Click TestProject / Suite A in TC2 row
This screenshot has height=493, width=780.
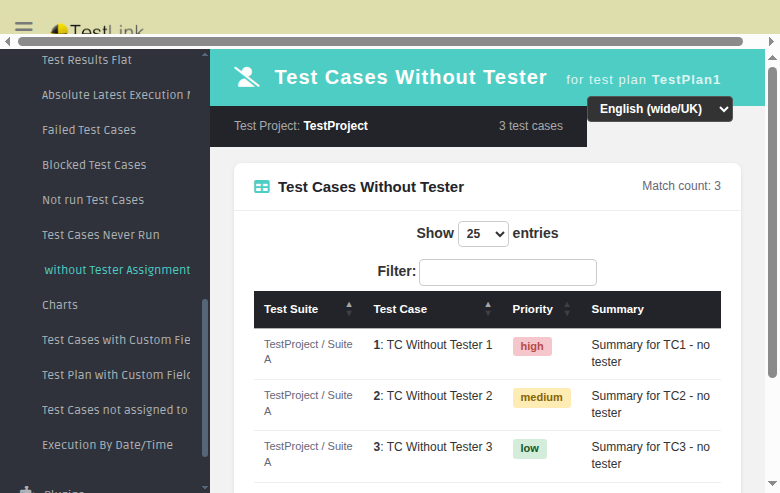coord(308,403)
